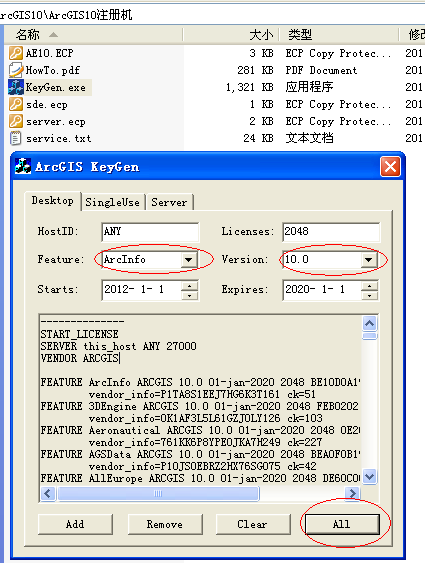
Task: Click the FEATURE AllEurope license line
Action: 199,478
